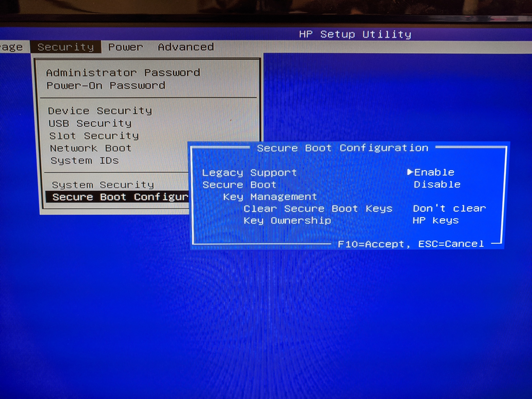Open System Security option
Viewport: 532px width, 399px height.
103,185
